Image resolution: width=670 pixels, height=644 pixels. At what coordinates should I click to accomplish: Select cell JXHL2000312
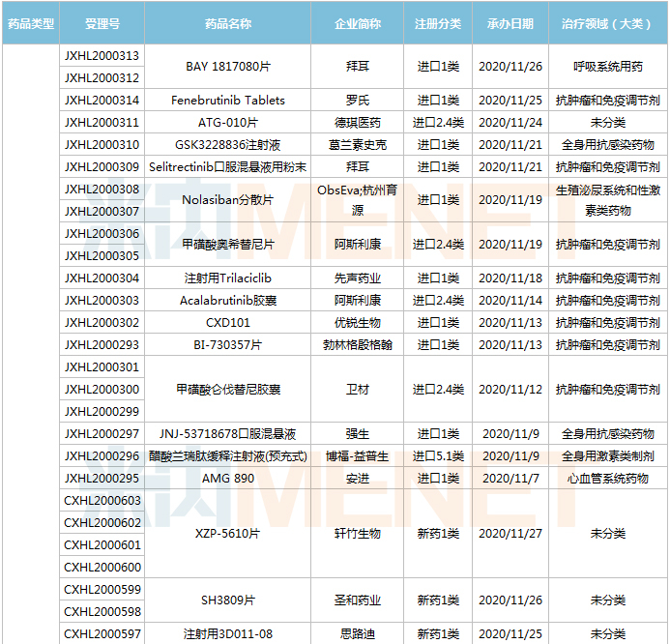pyautogui.click(x=102, y=77)
